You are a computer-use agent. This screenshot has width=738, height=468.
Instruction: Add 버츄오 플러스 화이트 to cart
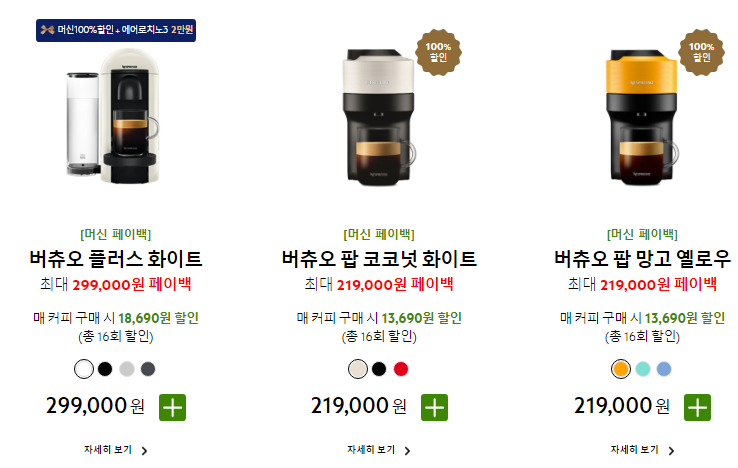click(x=172, y=407)
